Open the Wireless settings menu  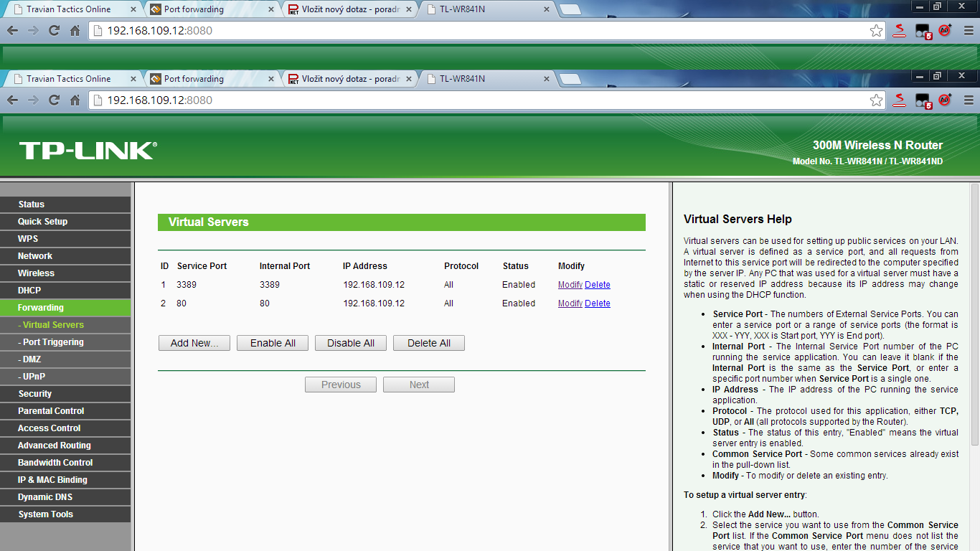point(65,273)
